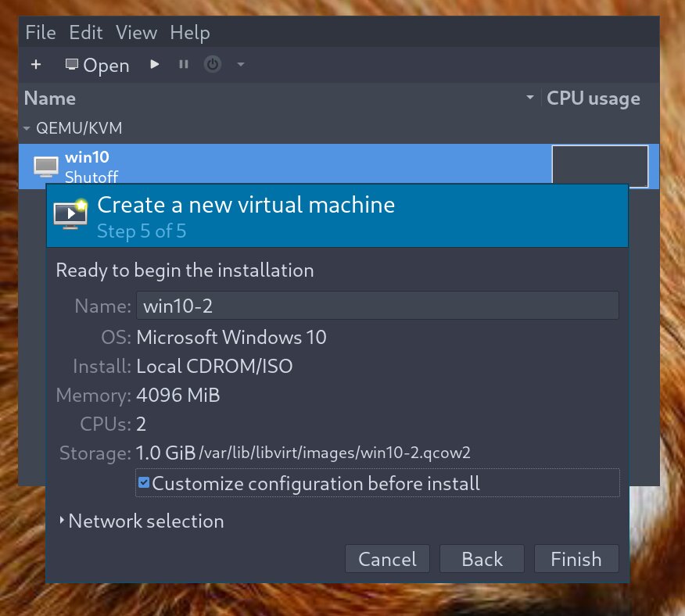The width and height of the screenshot is (685, 616).
Task: Open the View menu
Action: [136, 33]
